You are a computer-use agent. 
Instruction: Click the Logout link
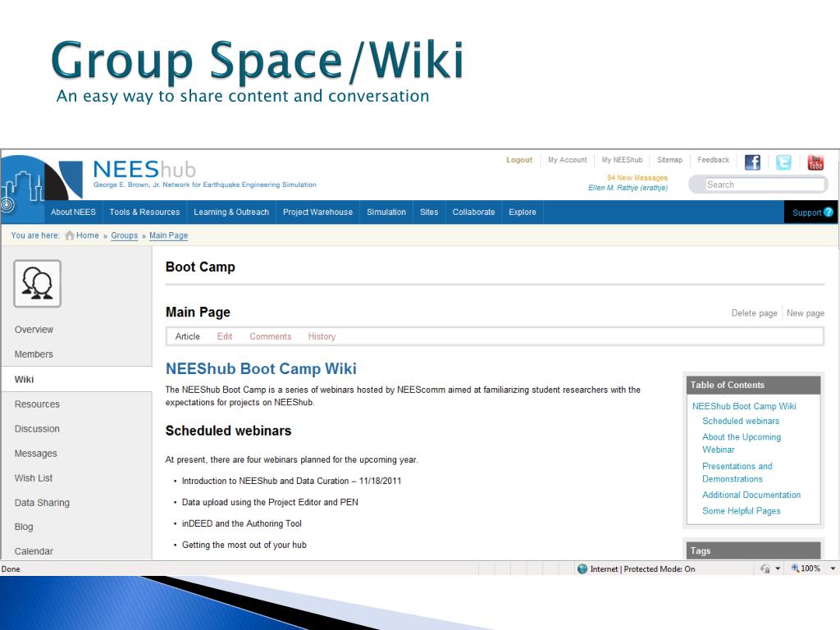click(519, 160)
